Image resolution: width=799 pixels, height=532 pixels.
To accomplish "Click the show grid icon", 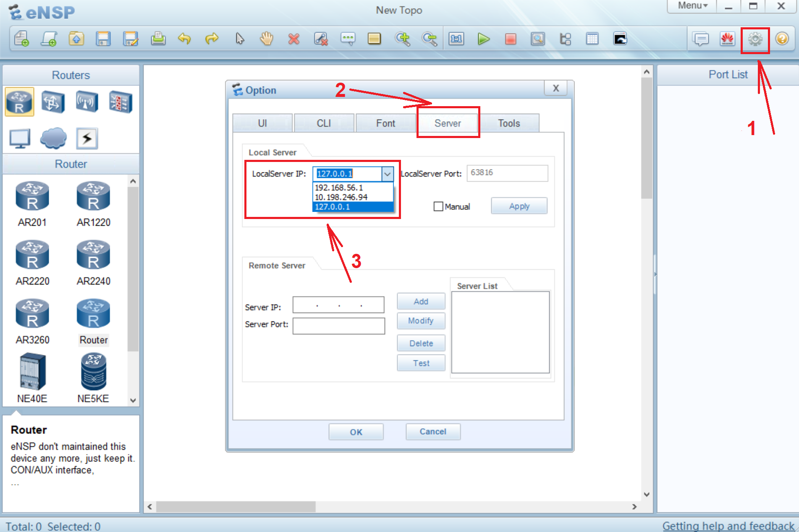I will pyautogui.click(x=592, y=39).
